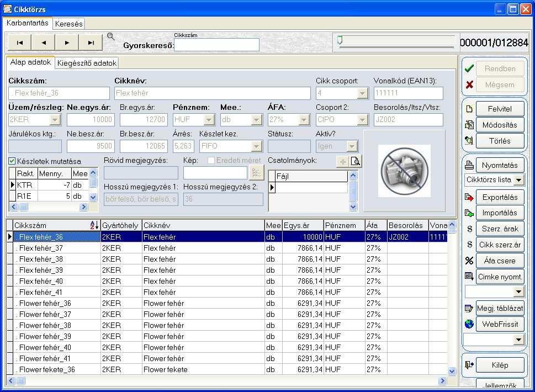Click the S icon beside Szerz. árak
Viewport: 535px width, 392px height.
(469, 229)
